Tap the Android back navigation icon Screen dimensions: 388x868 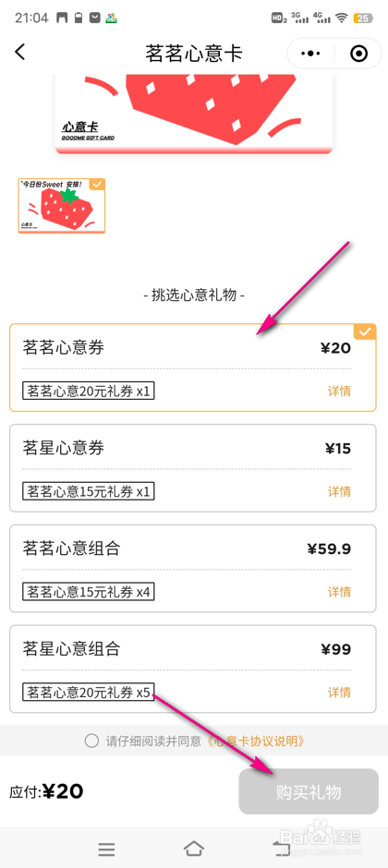pos(279,848)
